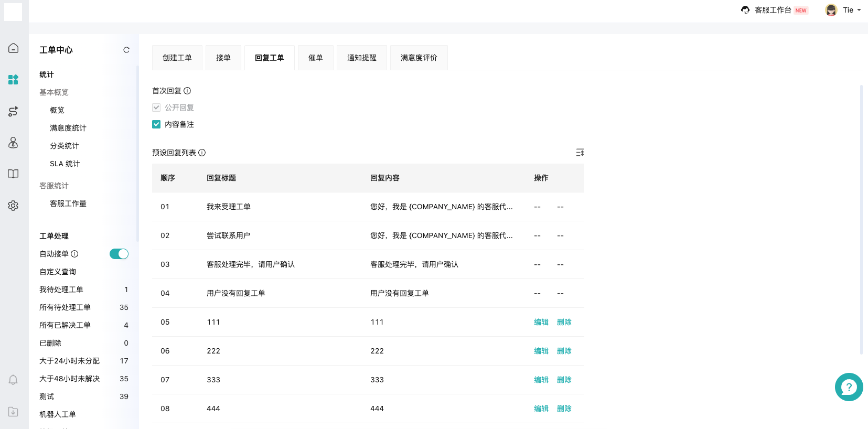Viewport: 868px width, 429px height.
Task: Open 概览 in the sidebar
Action: (57, 110)
